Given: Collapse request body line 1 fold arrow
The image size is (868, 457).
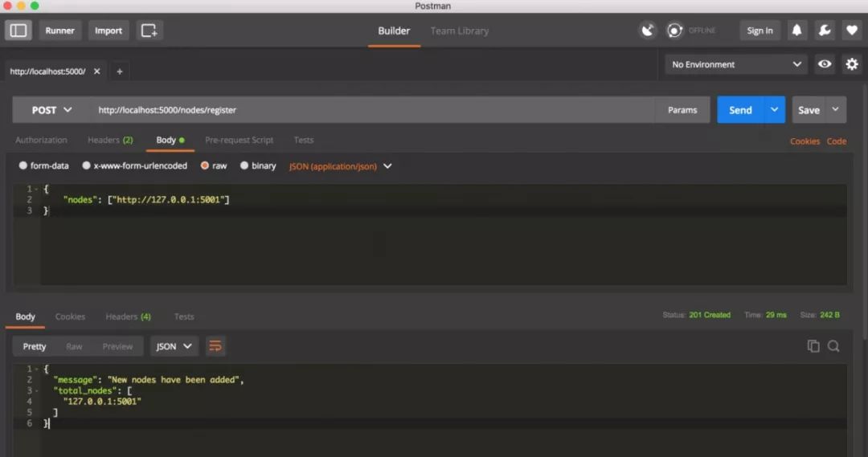Looking at the screenshot, I should (36, 190).
